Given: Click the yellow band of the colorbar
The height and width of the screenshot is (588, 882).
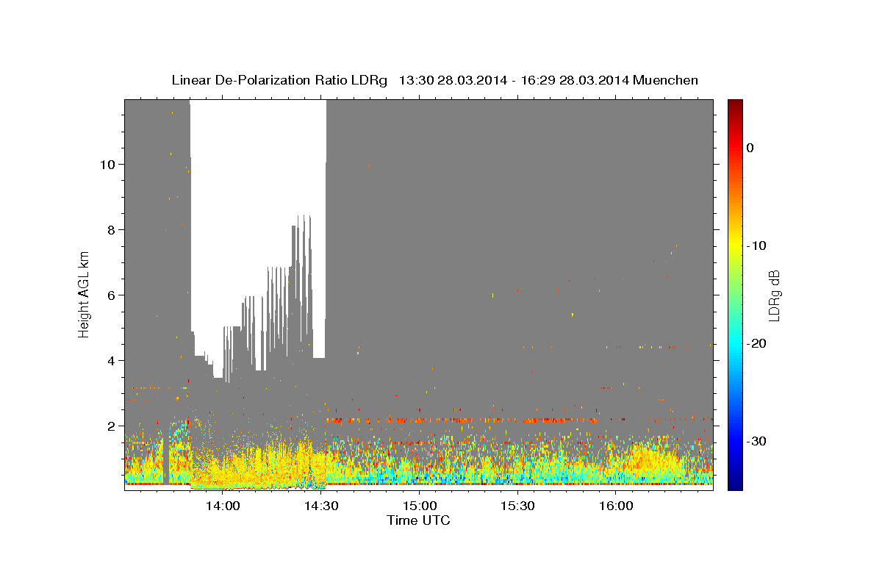Looking at the screenshot, I should tap(735, 245).
